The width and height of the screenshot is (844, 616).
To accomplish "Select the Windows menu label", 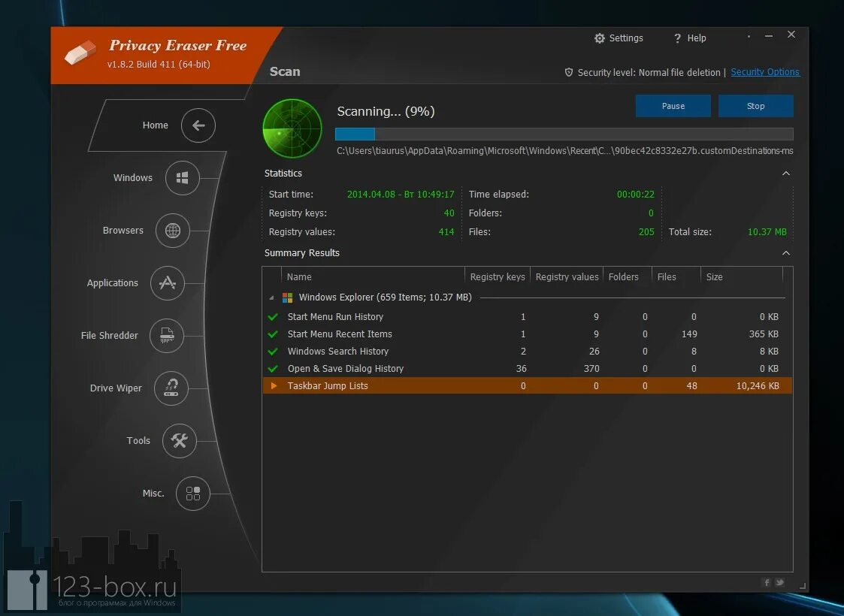I will [x=132, y=178].
